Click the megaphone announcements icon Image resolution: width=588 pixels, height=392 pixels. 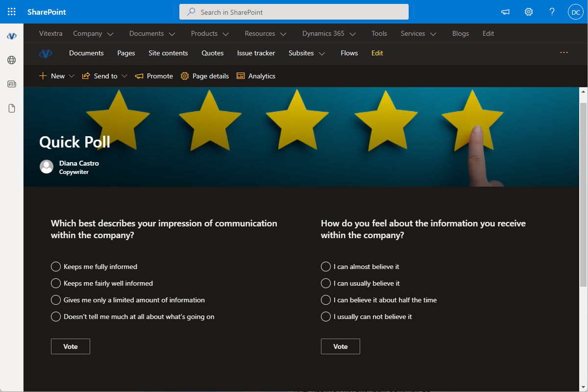click(505, 12)
